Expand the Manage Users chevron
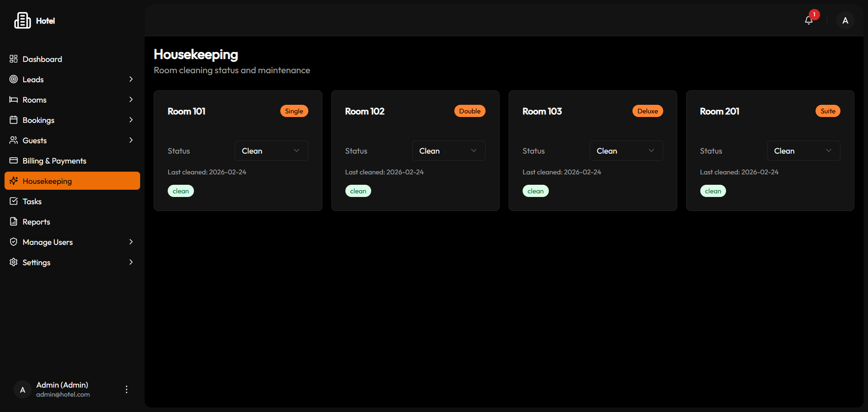Image resolution: width=868 pixels, height=412 pixels. point(131,242)
